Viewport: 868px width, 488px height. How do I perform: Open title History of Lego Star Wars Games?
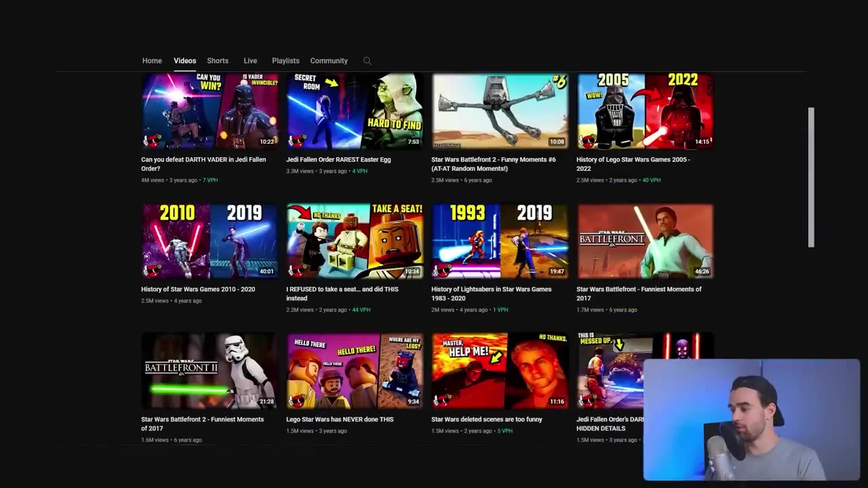click(x=633, y=164)
